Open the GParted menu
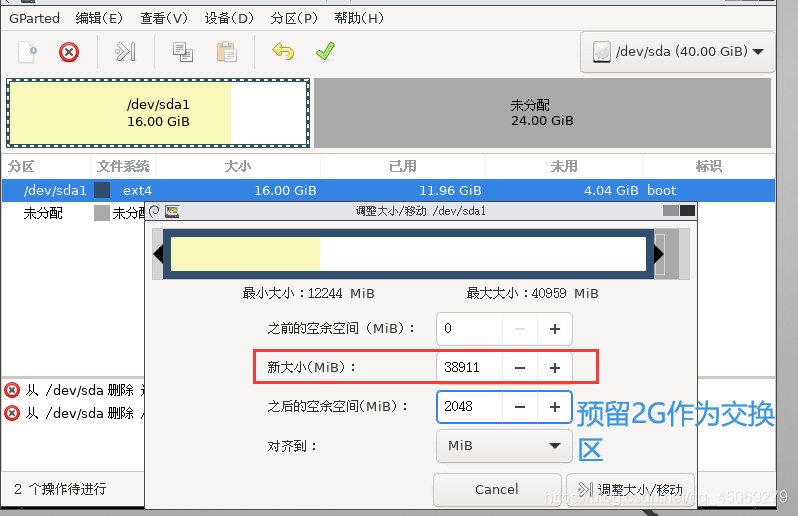 34,18
